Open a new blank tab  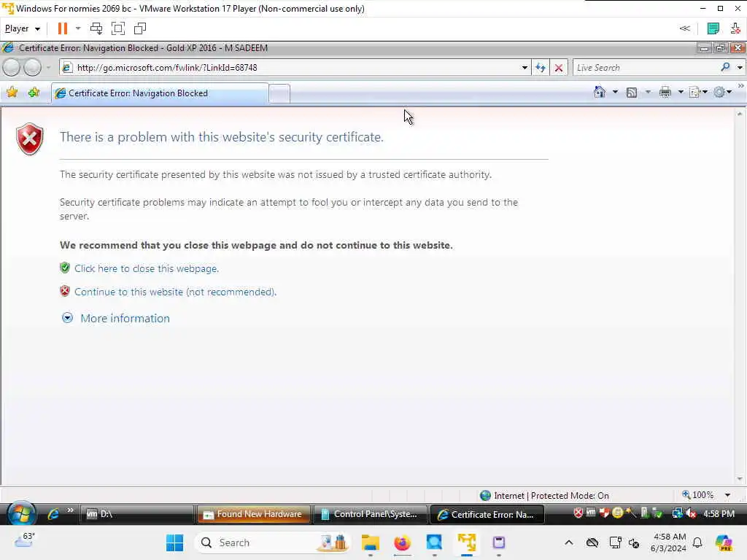click(279, 93)
